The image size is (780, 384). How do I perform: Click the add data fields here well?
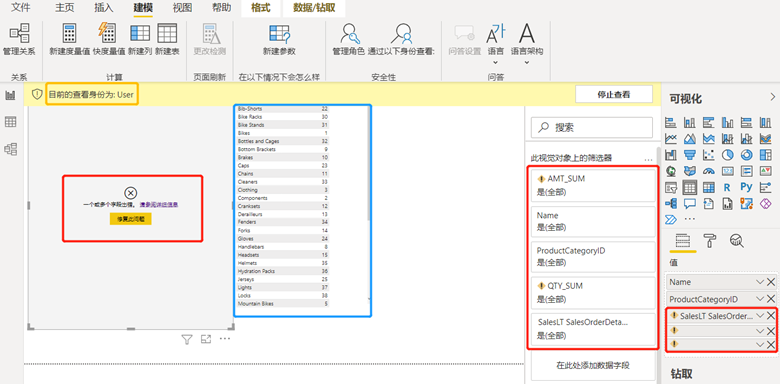pyautogui.click(x=593, y=365)
